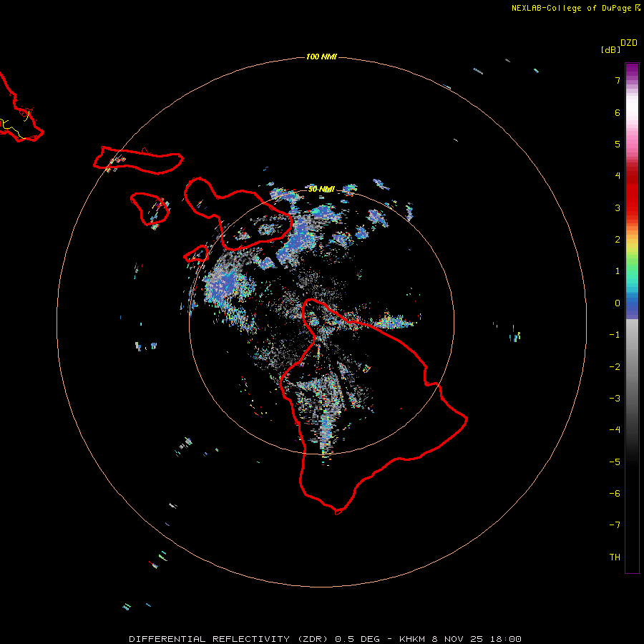Click the 6 value on color scale
This screenshot has width=644, height=644.
(x=618, y=112)
